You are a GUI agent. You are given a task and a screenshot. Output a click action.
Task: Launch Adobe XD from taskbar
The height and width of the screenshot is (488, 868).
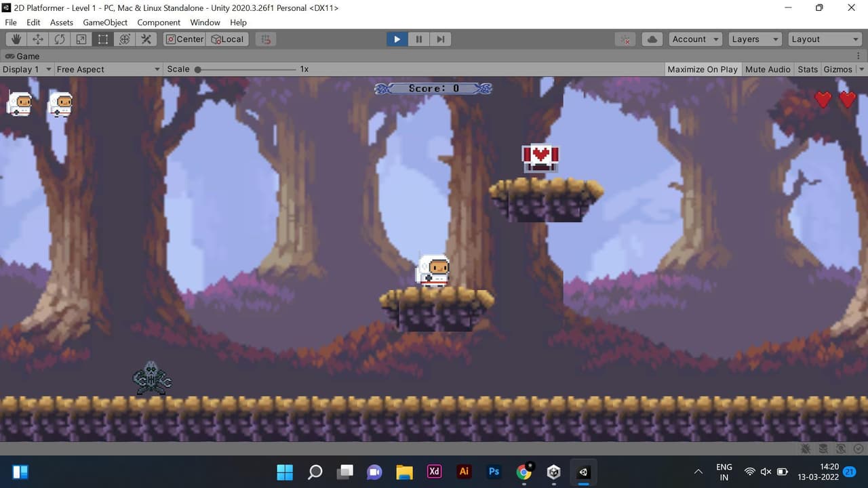point(434,472)
